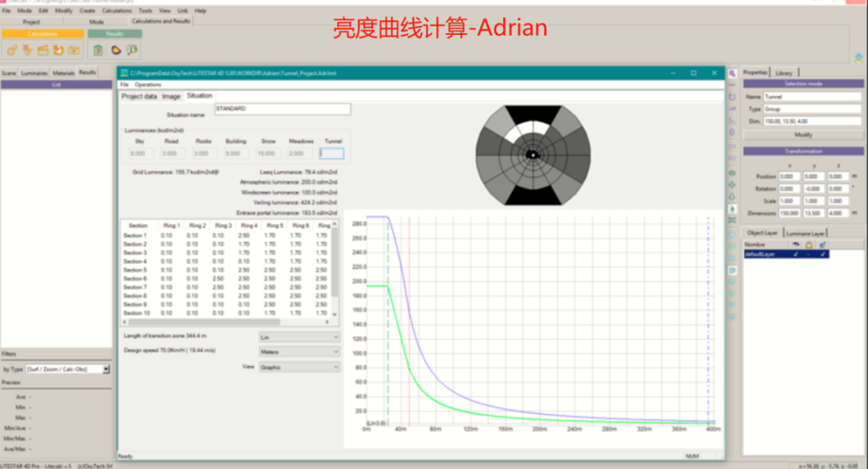The width and height of the screenshot is (868, 469).
Task: Click the orange camera icon in Calculations
Action: (x=74, y=50)
